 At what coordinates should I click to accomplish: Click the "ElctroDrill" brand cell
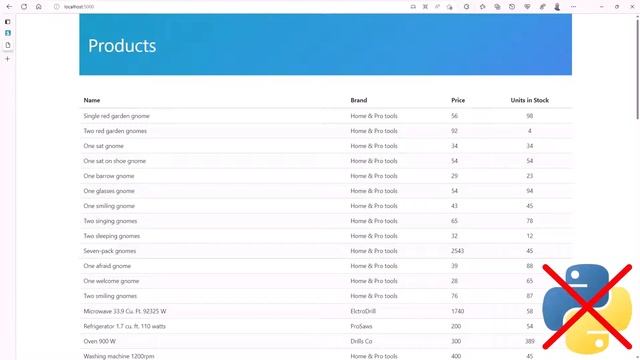tap(363, 311)
